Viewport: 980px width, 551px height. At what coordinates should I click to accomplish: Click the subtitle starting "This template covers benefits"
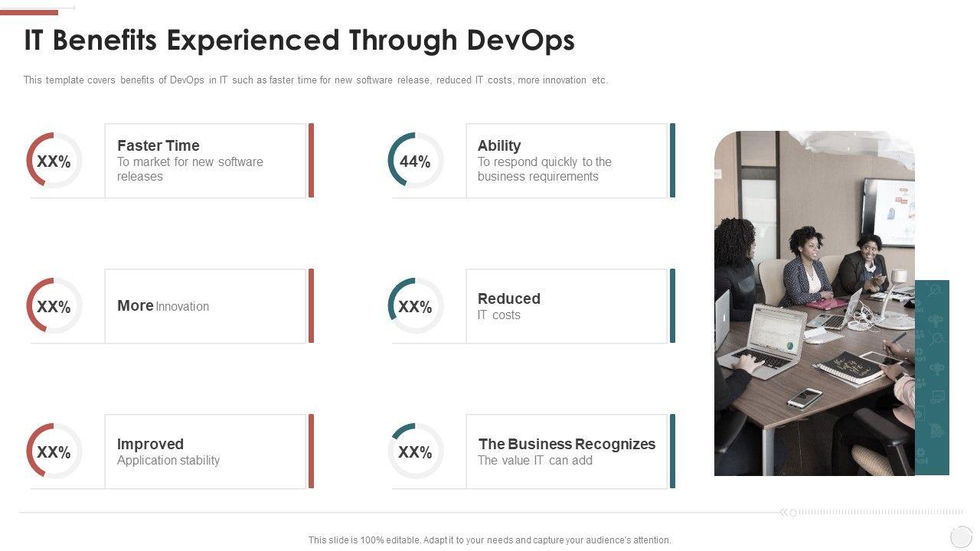point(315,80)
